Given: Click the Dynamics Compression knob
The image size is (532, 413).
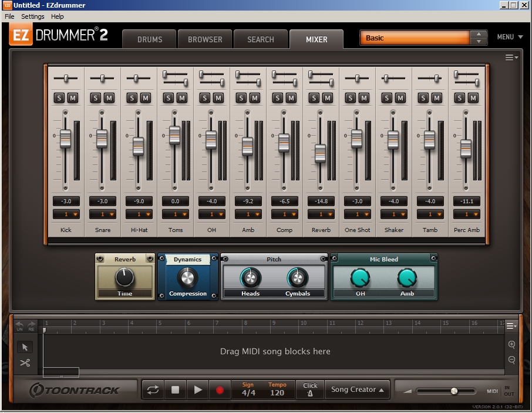Looking at the screenshot, I should point(187,277).
